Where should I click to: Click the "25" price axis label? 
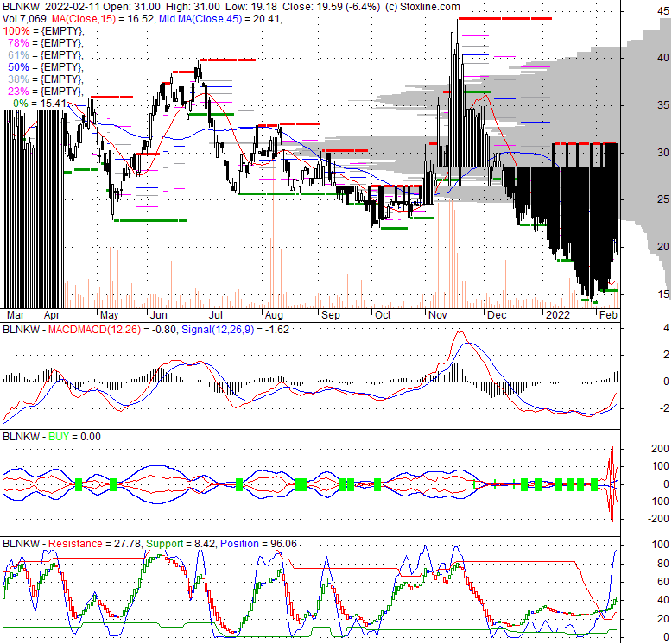[x=663, y=199]
